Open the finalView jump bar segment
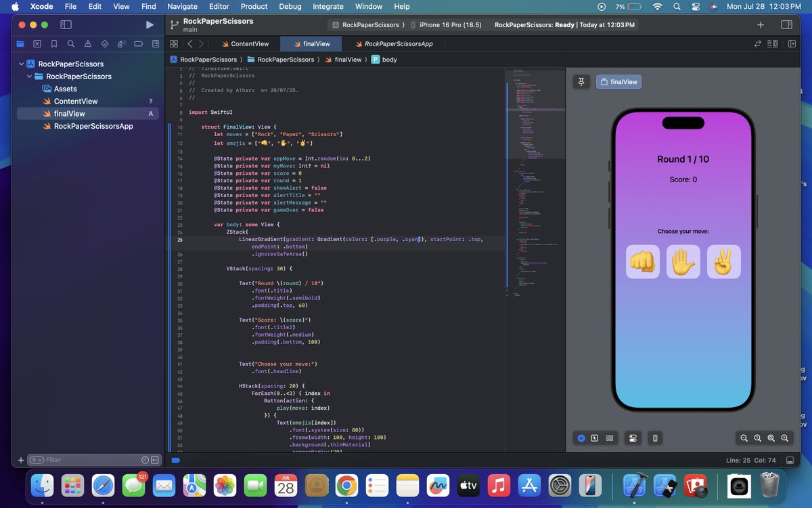Viewport: 812px width, 508px height. tap(343, 60)
